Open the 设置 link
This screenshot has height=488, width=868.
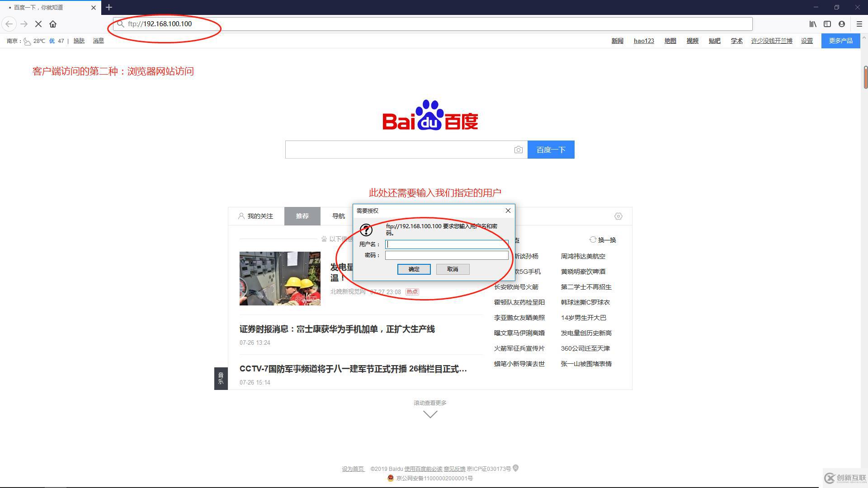tap(807, 41)
